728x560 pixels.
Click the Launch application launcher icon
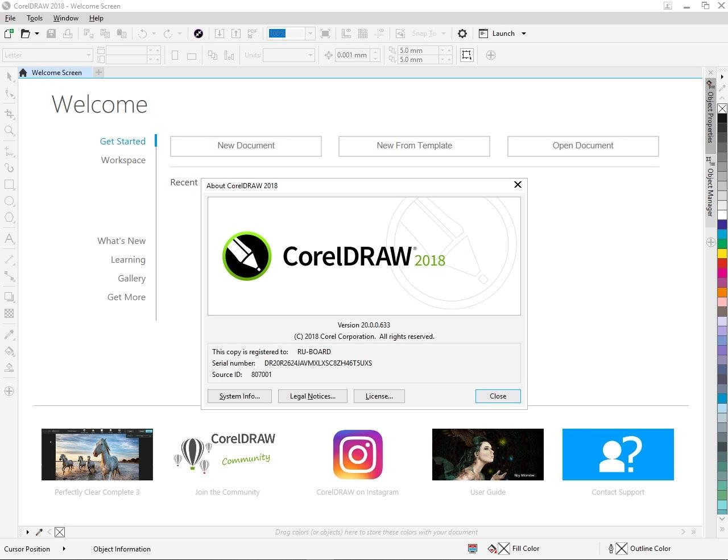[483, 34]
